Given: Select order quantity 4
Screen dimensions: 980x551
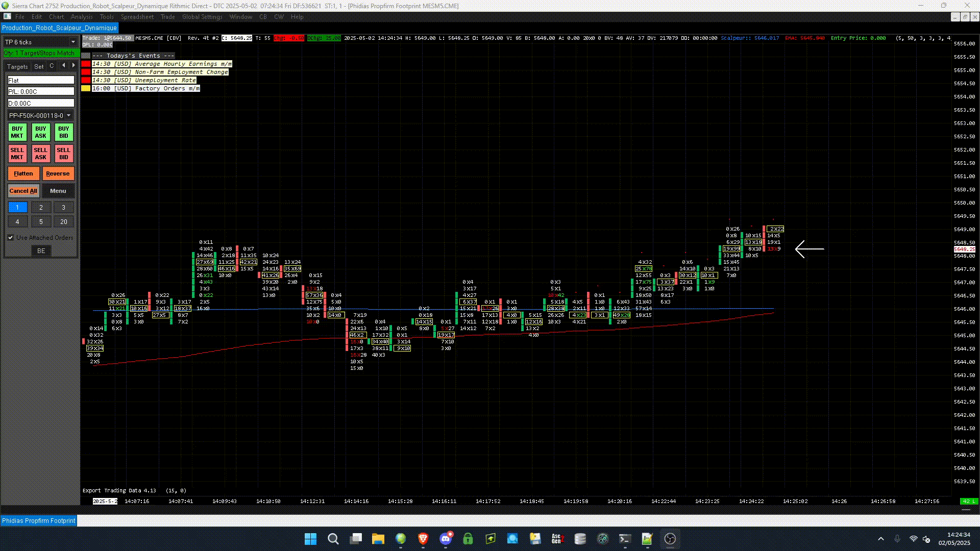Looking at the screenshot, I should 17,221.
